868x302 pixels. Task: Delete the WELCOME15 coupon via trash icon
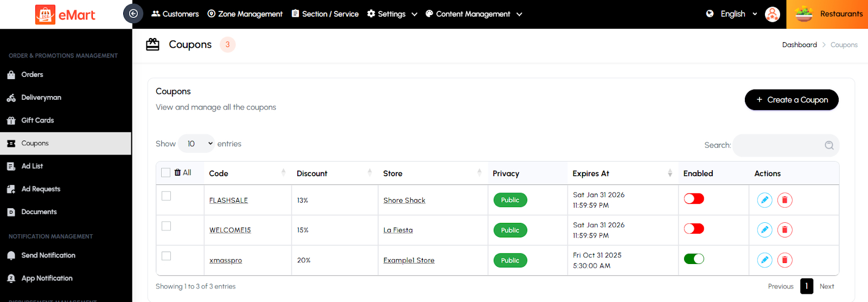(784, 230)
